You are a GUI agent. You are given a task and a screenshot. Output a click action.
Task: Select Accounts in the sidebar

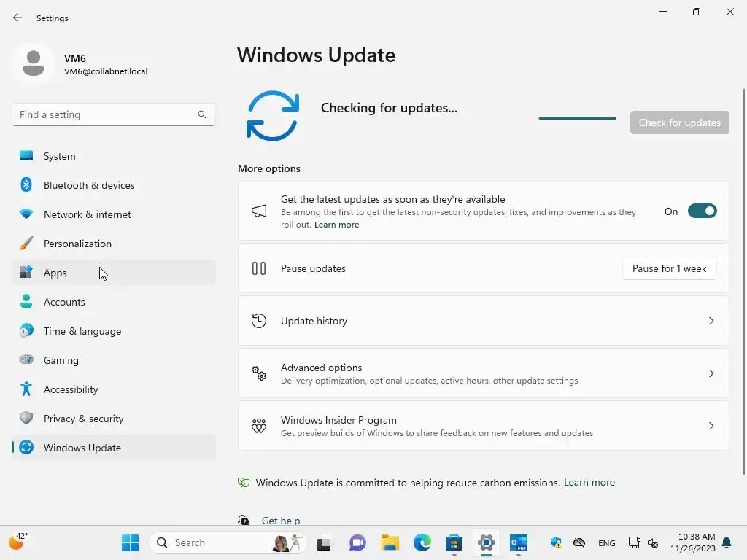[114, 301]
